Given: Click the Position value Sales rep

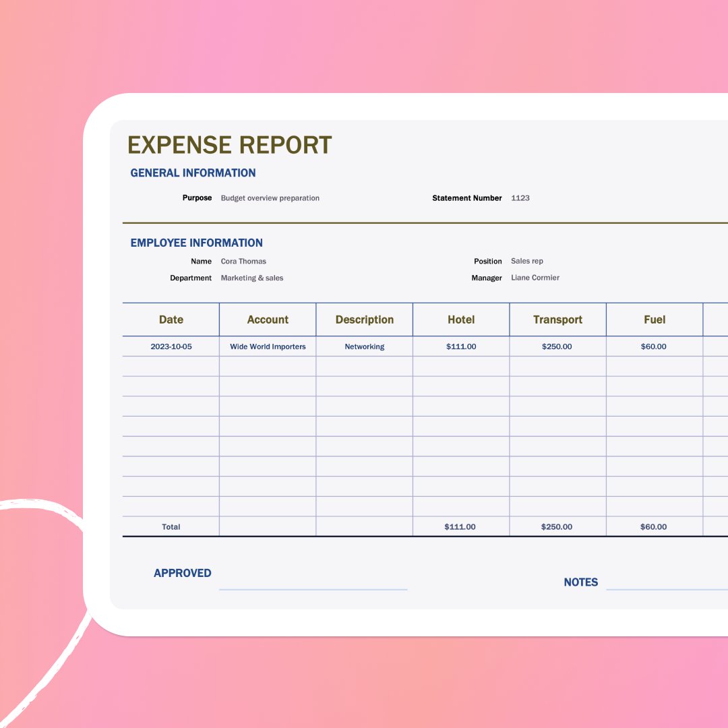Looking at the screenshot, I should tap(526, 261).
